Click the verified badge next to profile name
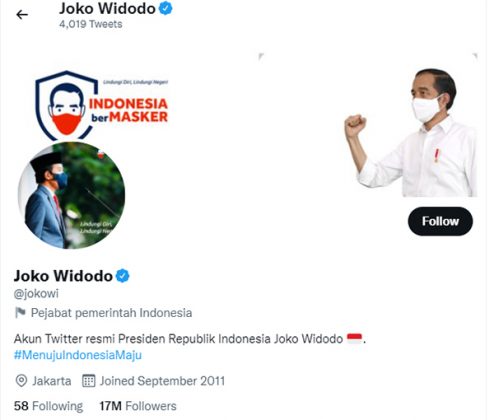494x420 pixels. [123, 276]
